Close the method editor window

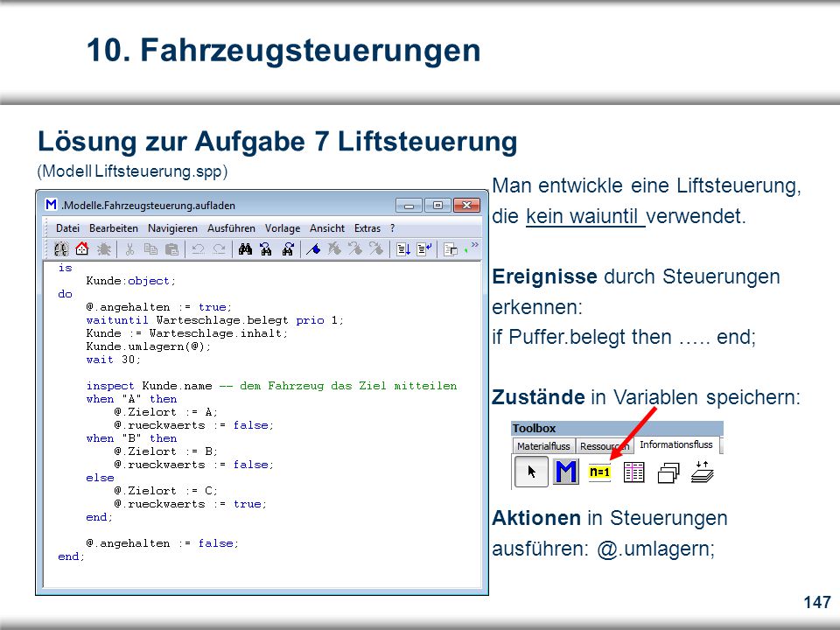point(466,205)
